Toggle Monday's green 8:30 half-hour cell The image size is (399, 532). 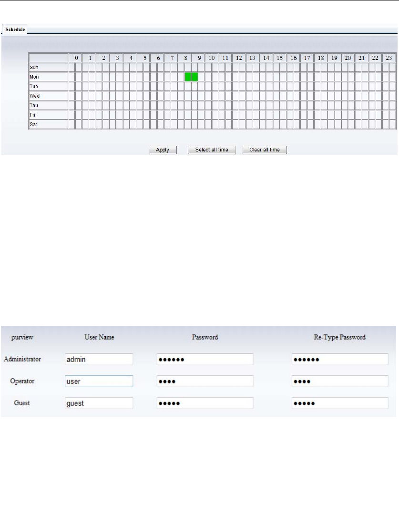[x=188, y=77]
